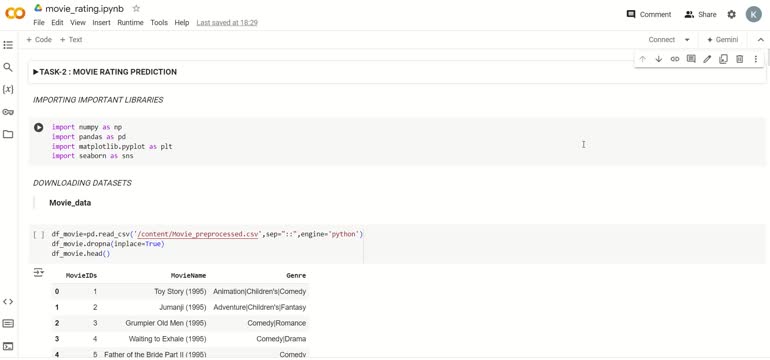The image size is (770, 360).
Task: Add a new cell with + Code
Action: pyautogui.click(x=39, y=40)
